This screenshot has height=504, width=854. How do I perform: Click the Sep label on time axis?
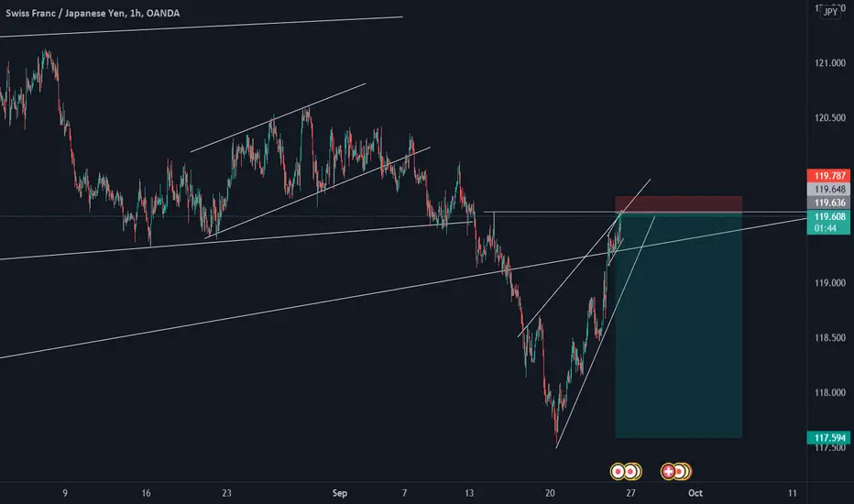(339, 493)
